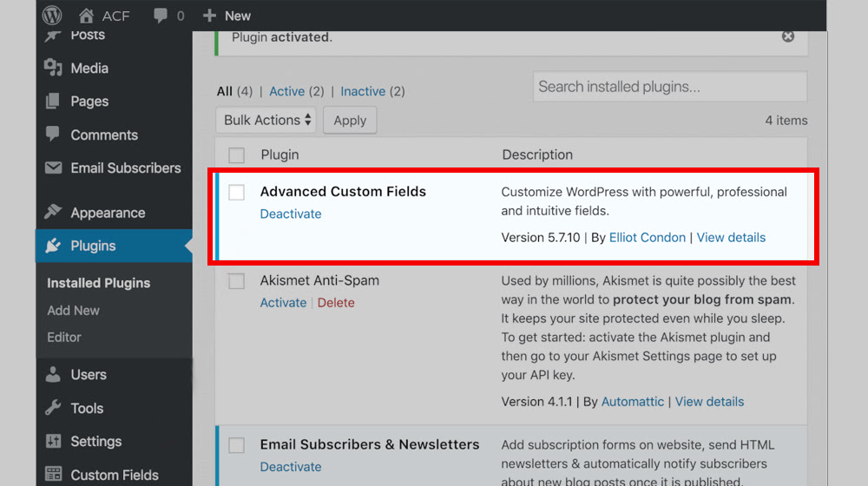Click the 4 items count text
The width and height of the screenshot is (868, 486).
tap(786, 120)
